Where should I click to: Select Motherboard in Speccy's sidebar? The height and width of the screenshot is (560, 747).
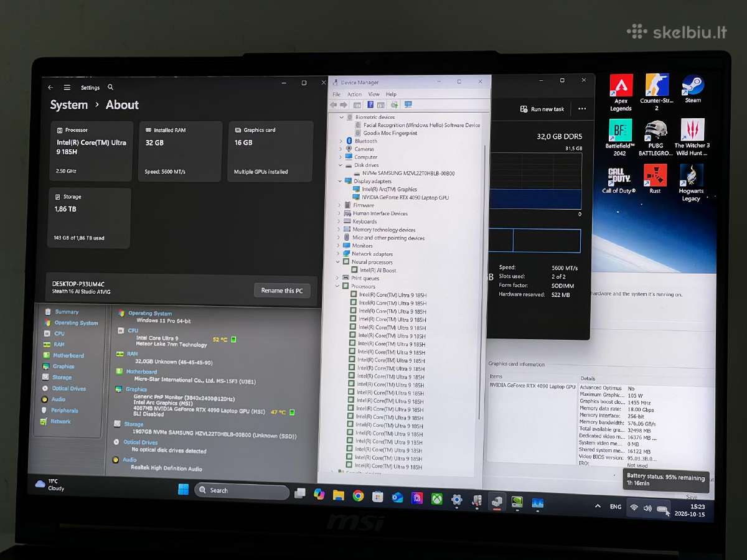[x=63, y=355]
